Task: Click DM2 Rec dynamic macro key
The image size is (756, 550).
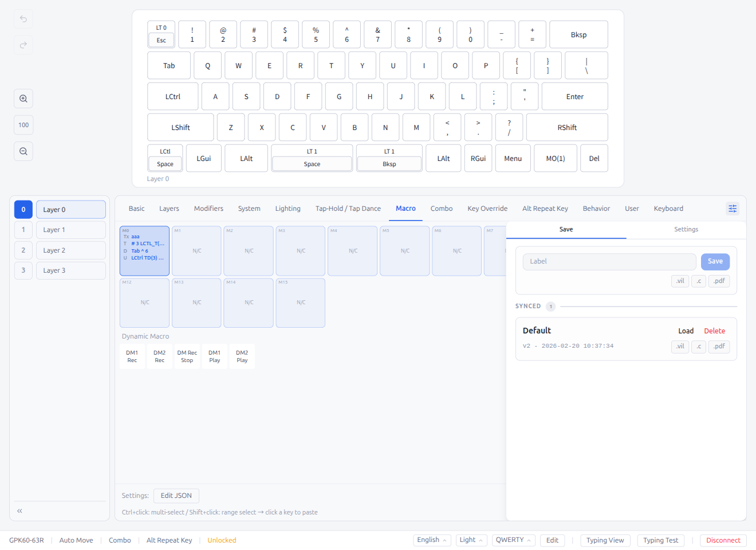Action: tap(160, 356)
